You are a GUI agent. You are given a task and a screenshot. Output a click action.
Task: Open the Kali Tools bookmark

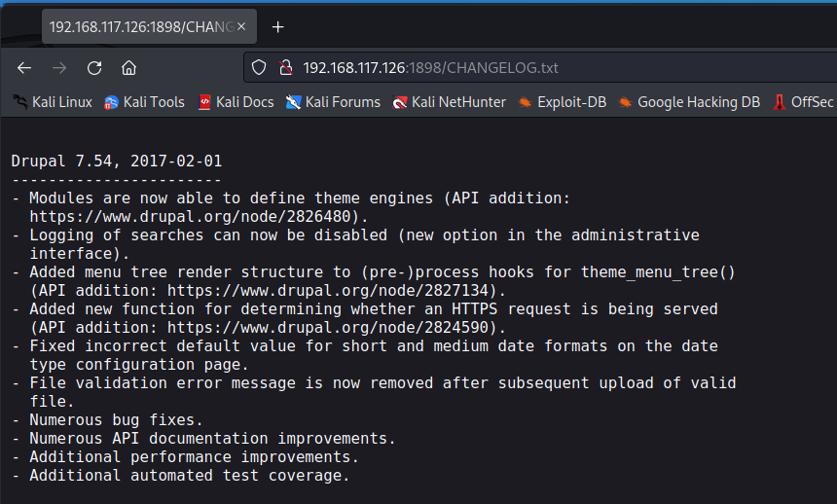click(x=145, y=102)
